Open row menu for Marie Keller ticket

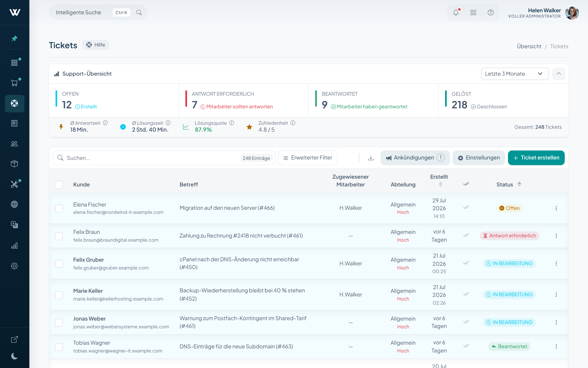tap(556, 295)
